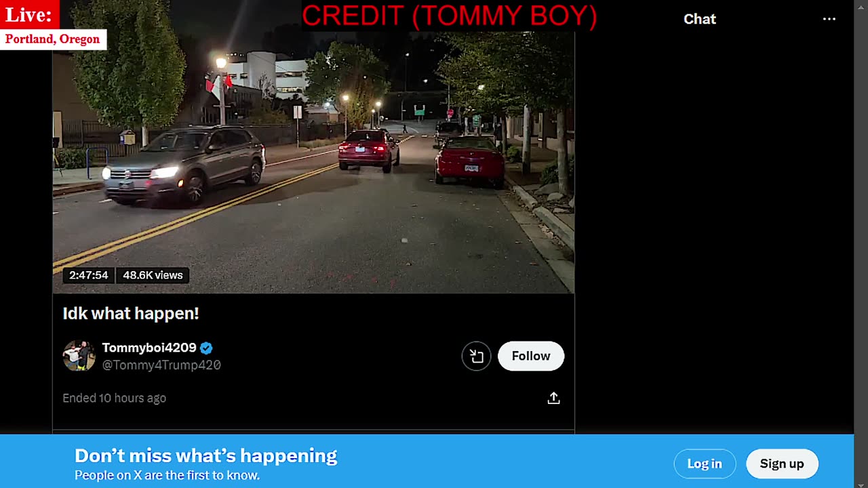Image resolution: width=868 pixels, height=488 pixels.
Task: Click the CREDIT (TOMMY BOY) overlay text
Action: (449, 16)
